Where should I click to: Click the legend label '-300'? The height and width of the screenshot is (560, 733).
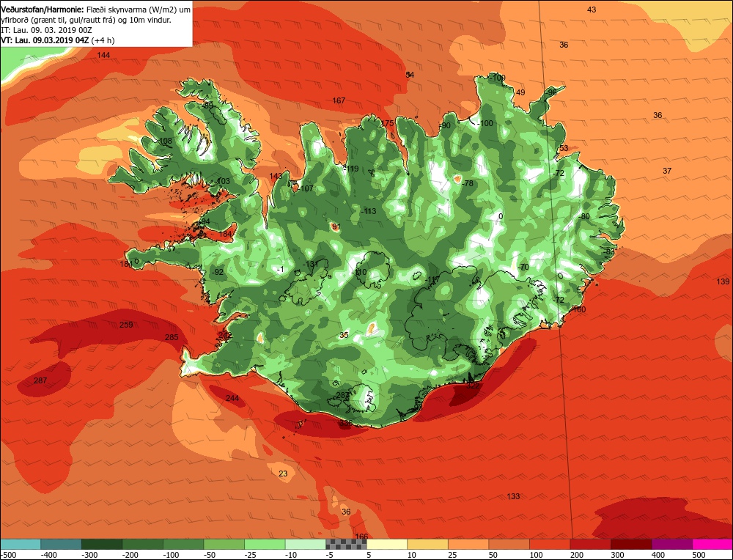pyautogui.click(x=89, y=555)
